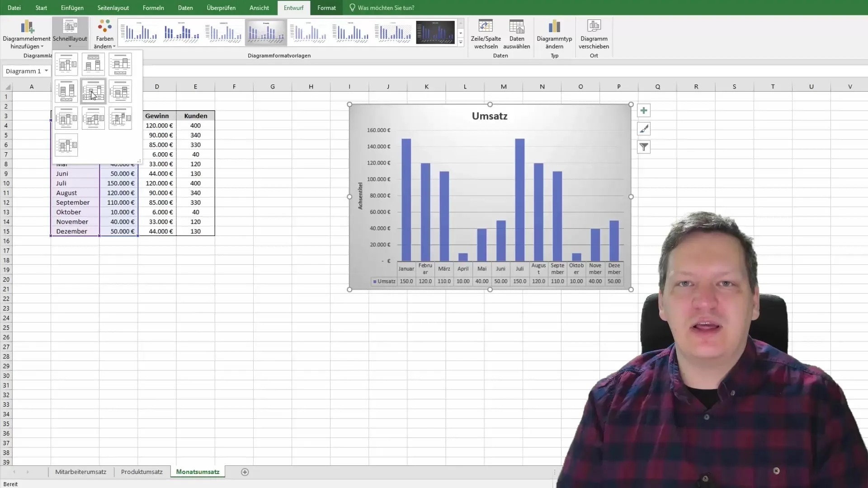Open the Produktumsatz sheet tab
The width and height of the screenshot is (868, 488).
coord(142,472)
